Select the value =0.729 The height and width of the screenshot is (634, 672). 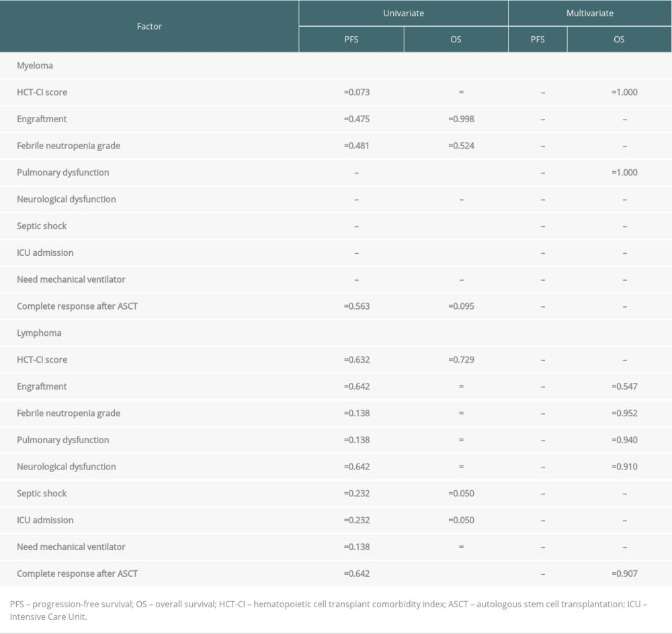(x=461, y=359)
